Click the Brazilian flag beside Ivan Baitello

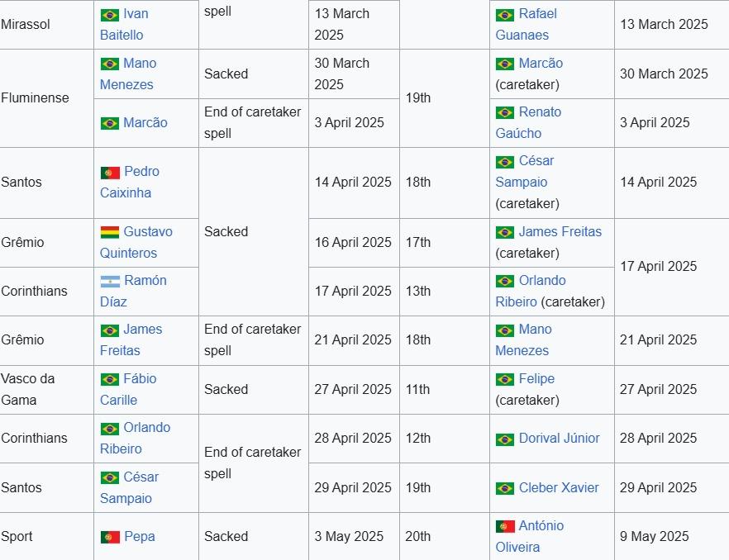click(110, 15)
